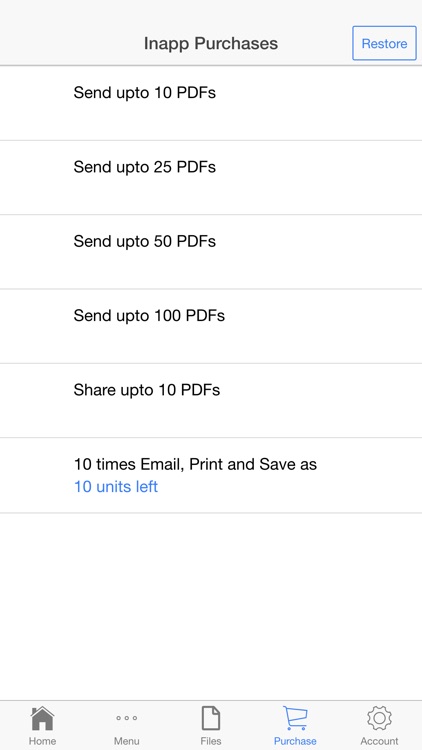This screenshot has height=750, width=422.
Task: Switch to the Files tab label
Action: 211,741
